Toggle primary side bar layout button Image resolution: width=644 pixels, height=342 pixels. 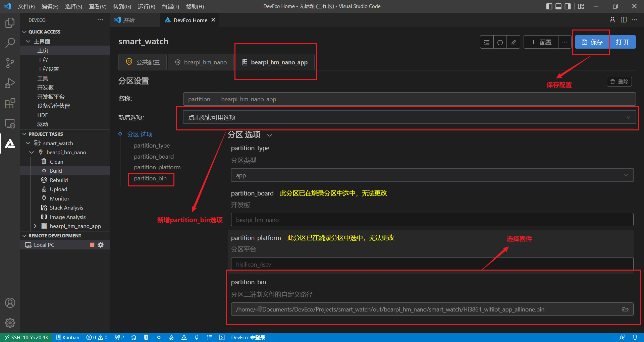(549, 6)
